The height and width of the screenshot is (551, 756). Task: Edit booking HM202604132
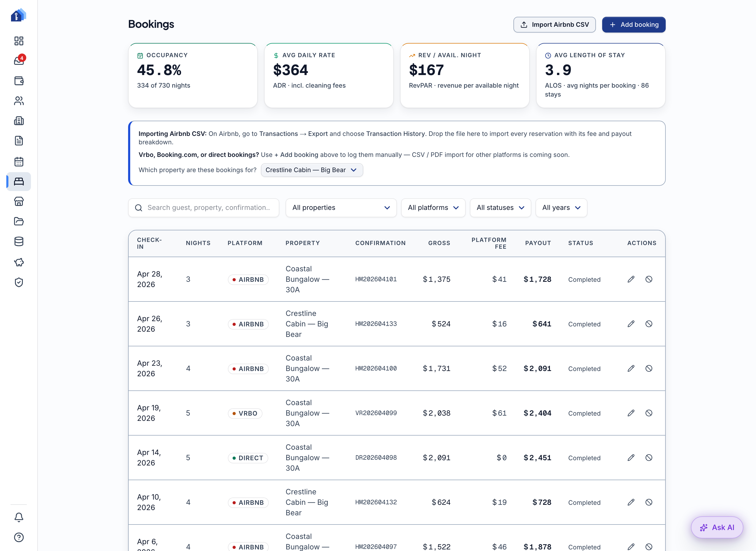pos(631,502)
